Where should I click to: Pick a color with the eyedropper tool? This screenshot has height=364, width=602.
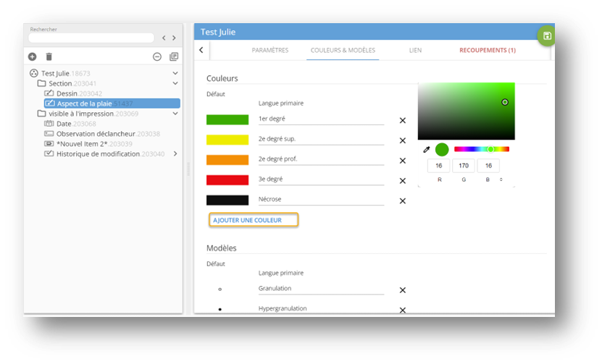pos(427,150)
